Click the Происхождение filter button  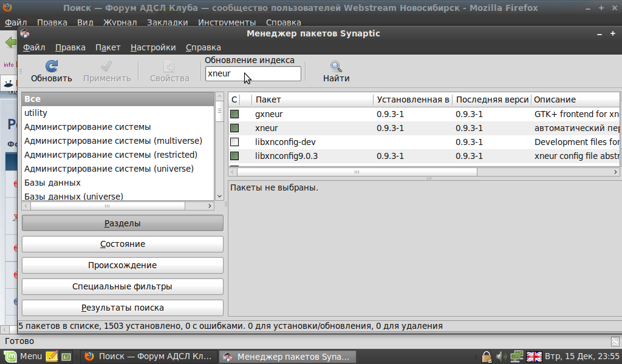(123, 265)
